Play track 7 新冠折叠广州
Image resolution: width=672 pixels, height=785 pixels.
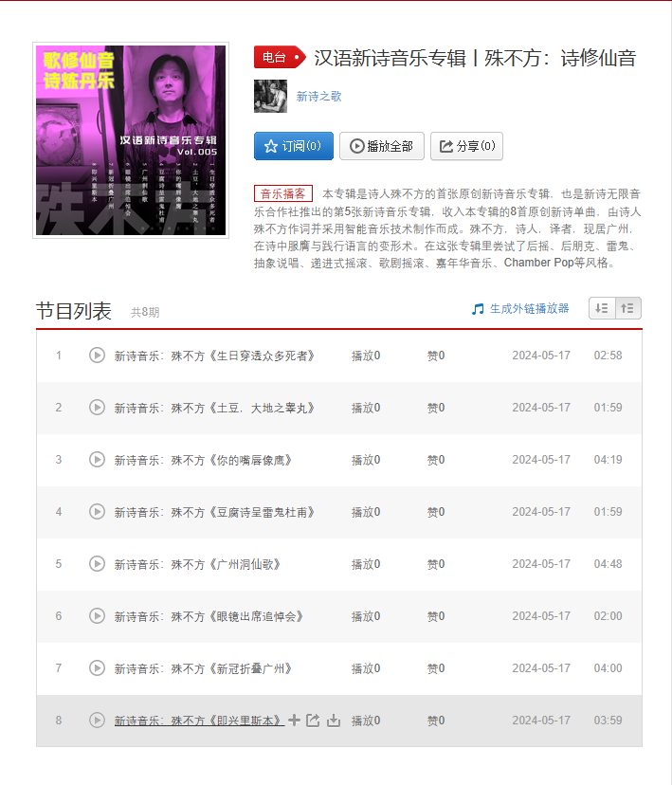pos(97,668)
